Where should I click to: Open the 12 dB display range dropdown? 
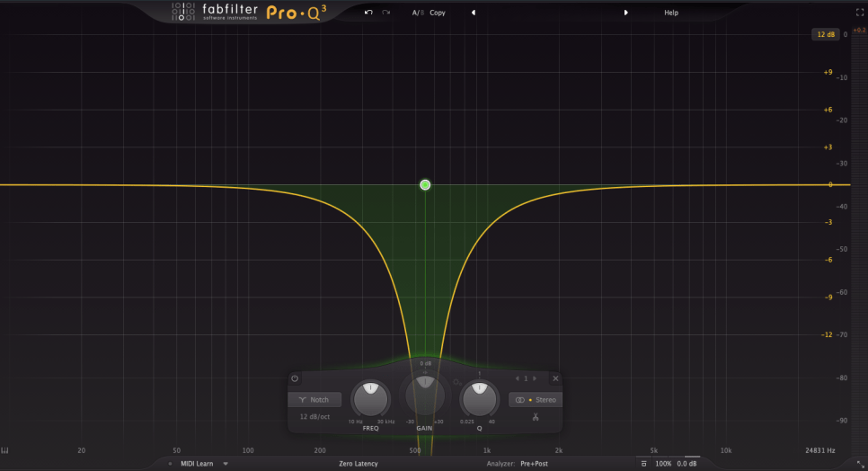(x=824, y=34)
